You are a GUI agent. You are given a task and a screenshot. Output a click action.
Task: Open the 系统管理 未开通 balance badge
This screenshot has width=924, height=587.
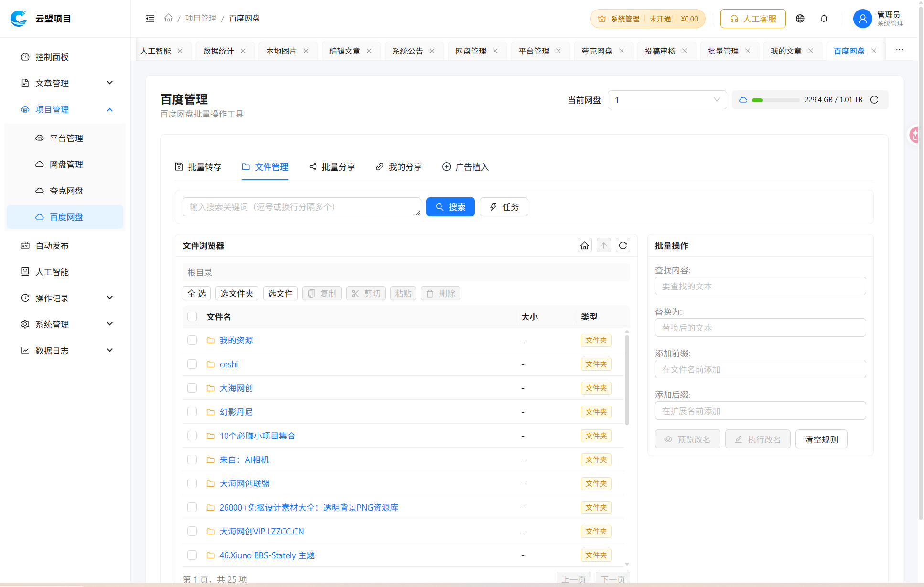(x=648, y=19)
